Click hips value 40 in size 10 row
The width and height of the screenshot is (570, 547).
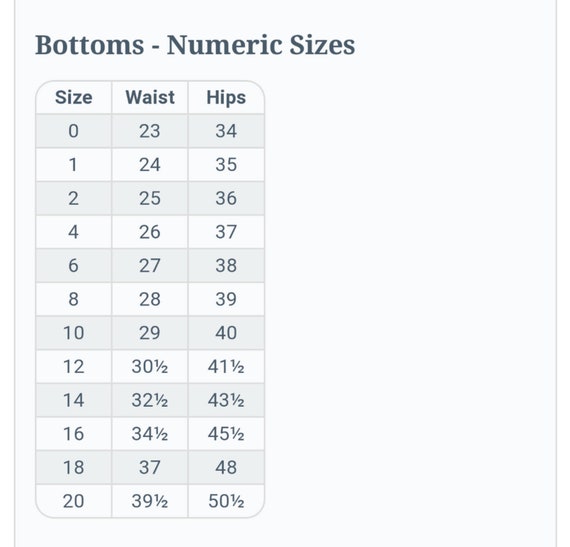[x=226, y=333]
